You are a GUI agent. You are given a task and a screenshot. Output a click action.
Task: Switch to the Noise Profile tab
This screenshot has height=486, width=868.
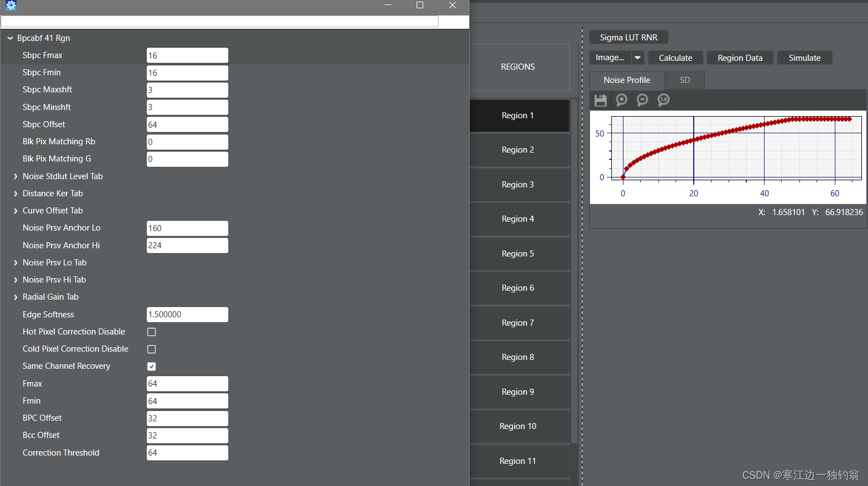[x=627, y=80]
